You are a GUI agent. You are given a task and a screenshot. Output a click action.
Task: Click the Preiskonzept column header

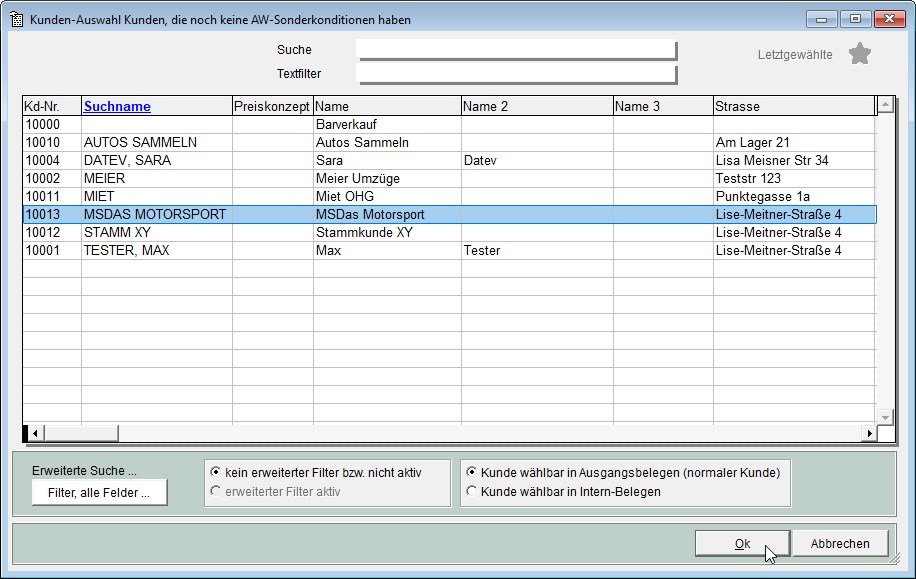[272, 106]
